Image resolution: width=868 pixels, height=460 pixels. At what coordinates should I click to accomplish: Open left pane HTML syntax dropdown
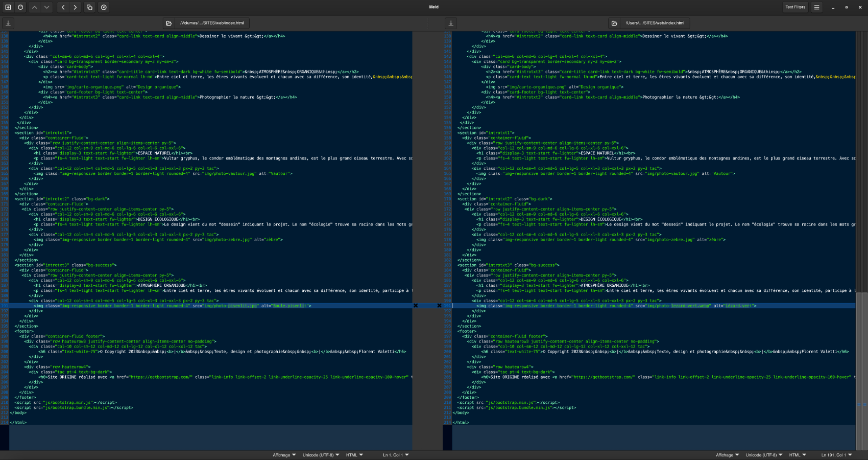(x=354, y=455)
